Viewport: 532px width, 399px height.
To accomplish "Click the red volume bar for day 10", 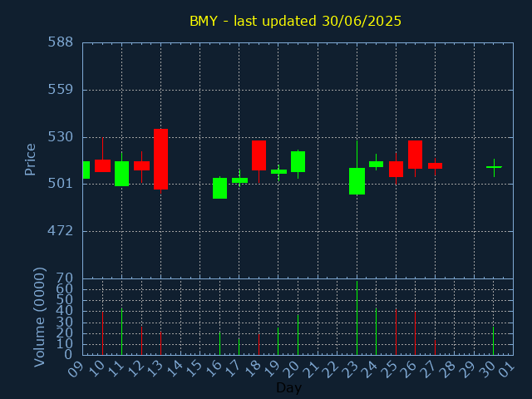I will tap(102, 333).
